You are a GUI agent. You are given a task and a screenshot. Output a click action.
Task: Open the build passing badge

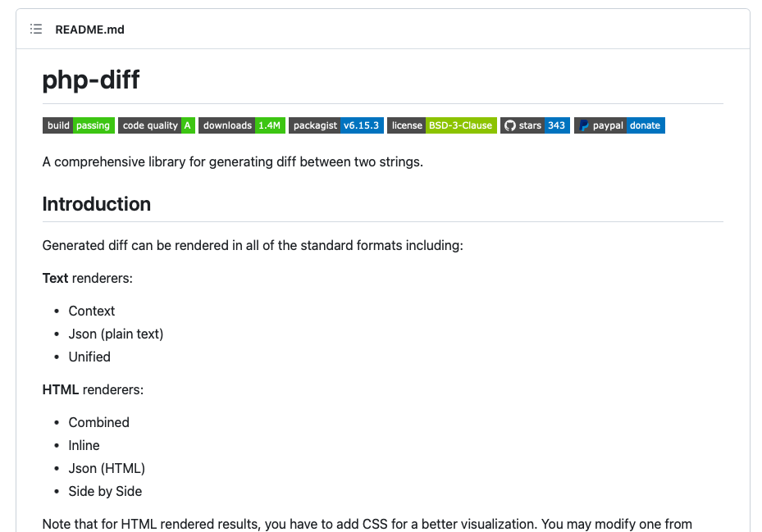tap(78, 125)
